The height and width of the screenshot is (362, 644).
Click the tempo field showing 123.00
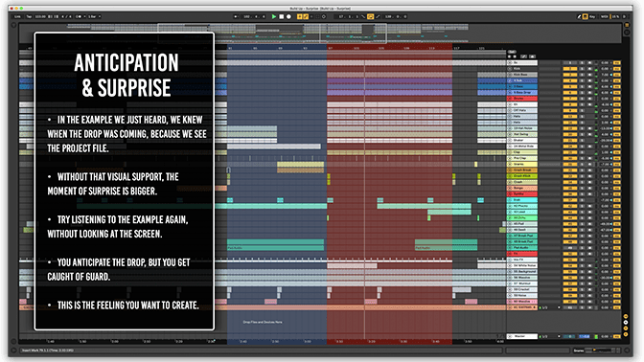(40, 17)
